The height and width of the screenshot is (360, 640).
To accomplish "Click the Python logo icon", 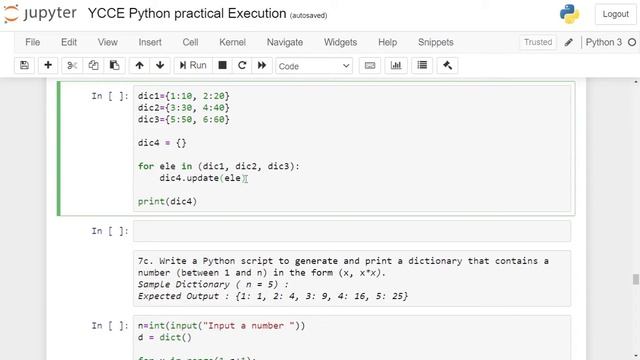I will pyautogui.click(x=569, y=14).
